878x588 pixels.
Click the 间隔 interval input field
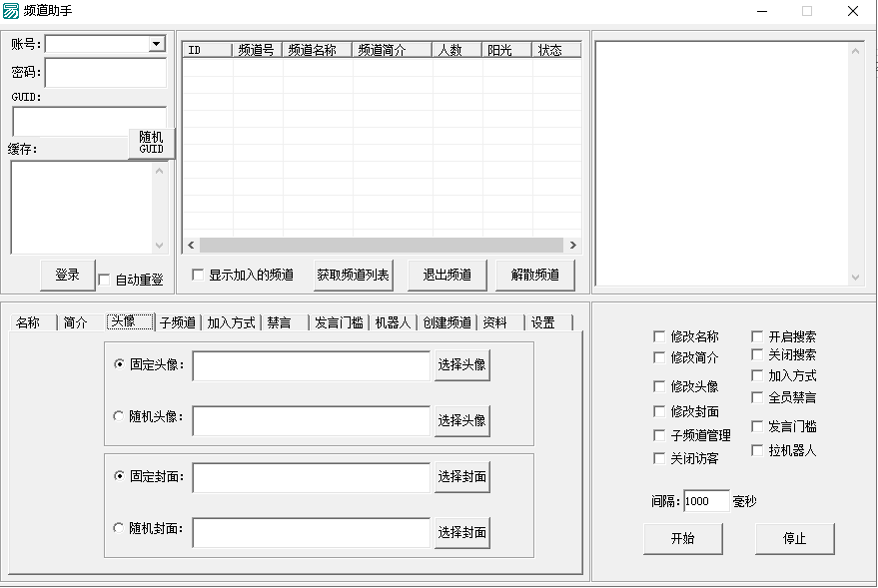click(706, 501)
